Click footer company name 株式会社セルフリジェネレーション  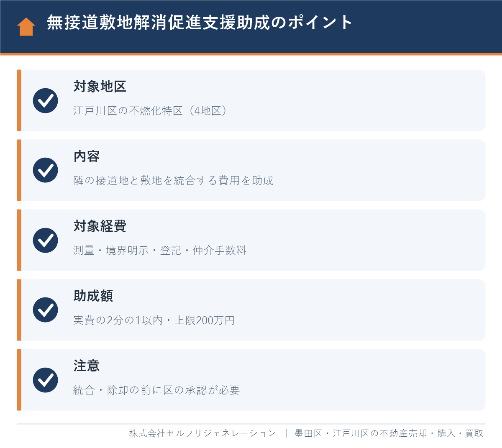[203, 433]
